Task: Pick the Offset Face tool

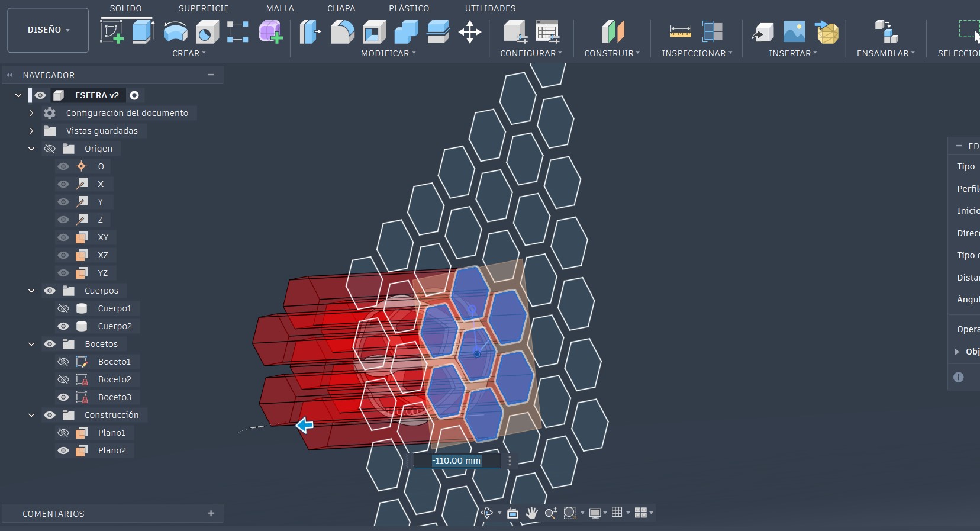Action: 438,32
